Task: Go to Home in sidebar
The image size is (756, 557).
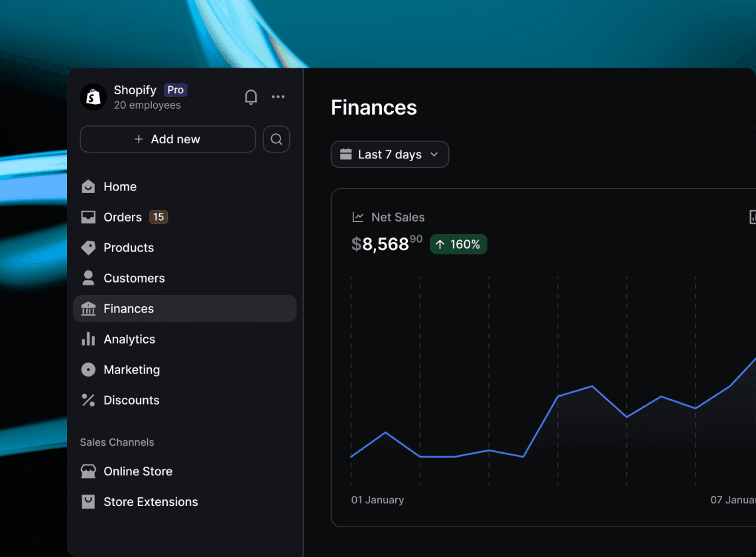Action: [x=184, y=186]
